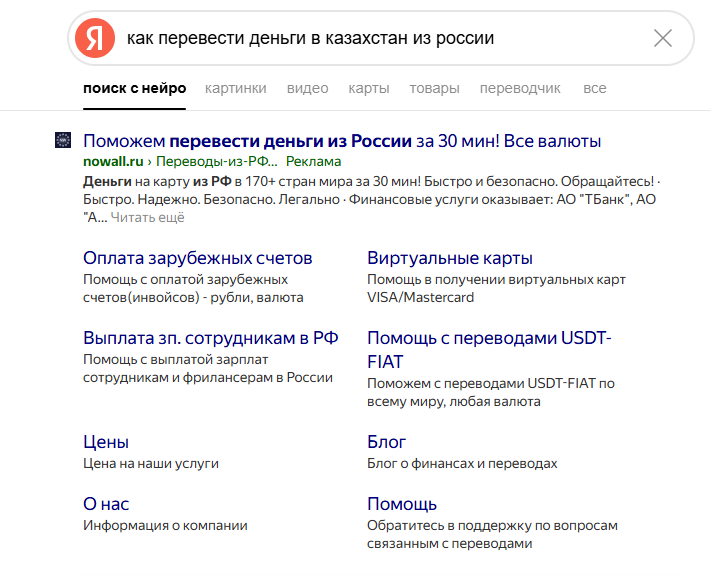
Task: Click the red Yandex logo icon
Action: click(x=95, y=38)
